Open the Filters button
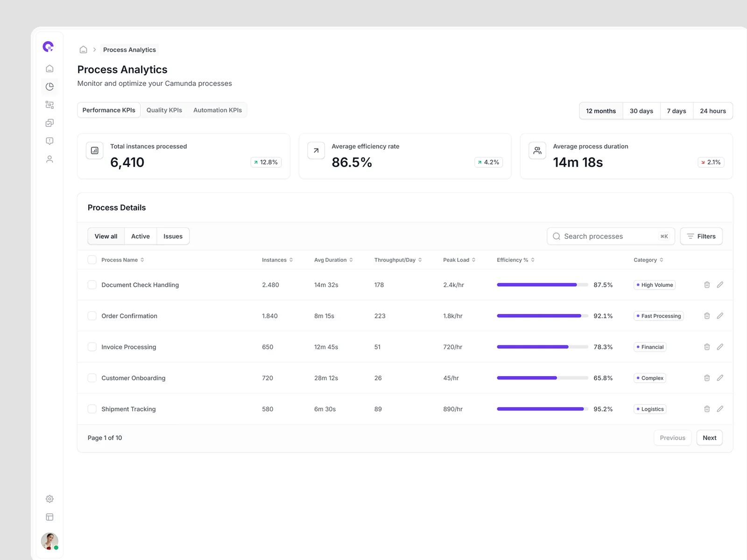 click(x=701, y=237)
